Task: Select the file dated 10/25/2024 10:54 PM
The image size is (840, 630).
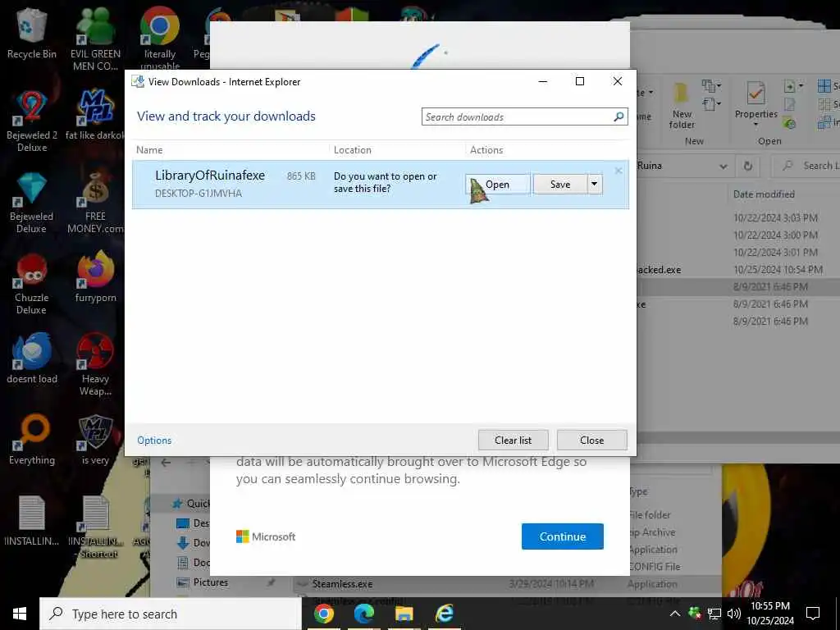Action: [739, 269]
